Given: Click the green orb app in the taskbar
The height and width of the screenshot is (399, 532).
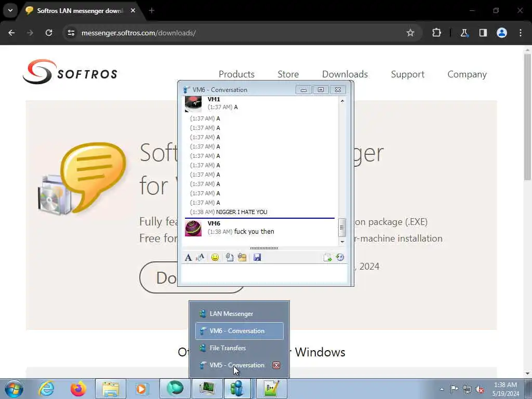Looking at the screenshot, I should coord(175,389).
